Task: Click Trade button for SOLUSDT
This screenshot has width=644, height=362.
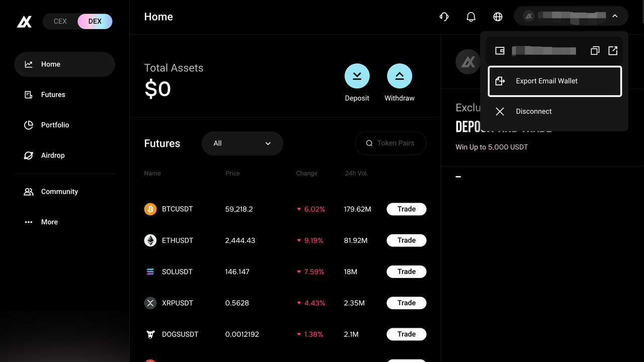Action: tap(407, 271)
